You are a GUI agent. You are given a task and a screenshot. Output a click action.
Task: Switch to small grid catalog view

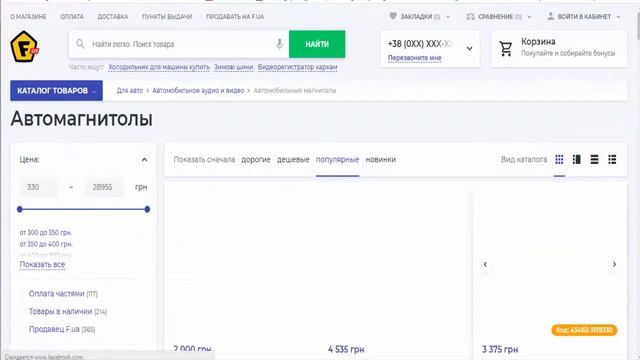click(x=559, y=160)
